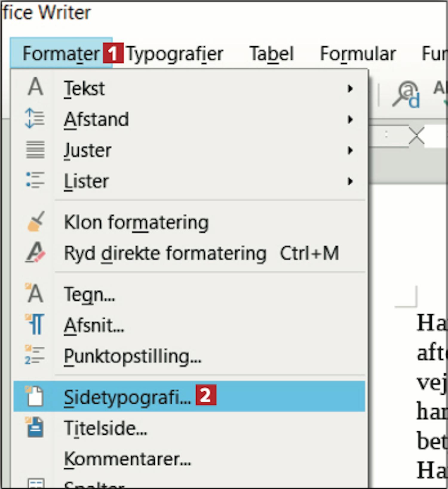The image size is (448, 489).
Task: Expand the Tekst submenu arrow
Action: coord(350,89)
